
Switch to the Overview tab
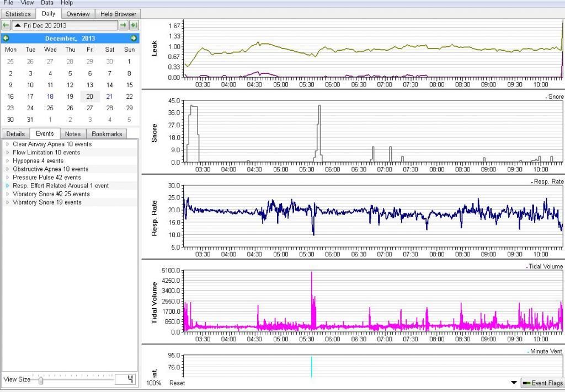point(78,14)
